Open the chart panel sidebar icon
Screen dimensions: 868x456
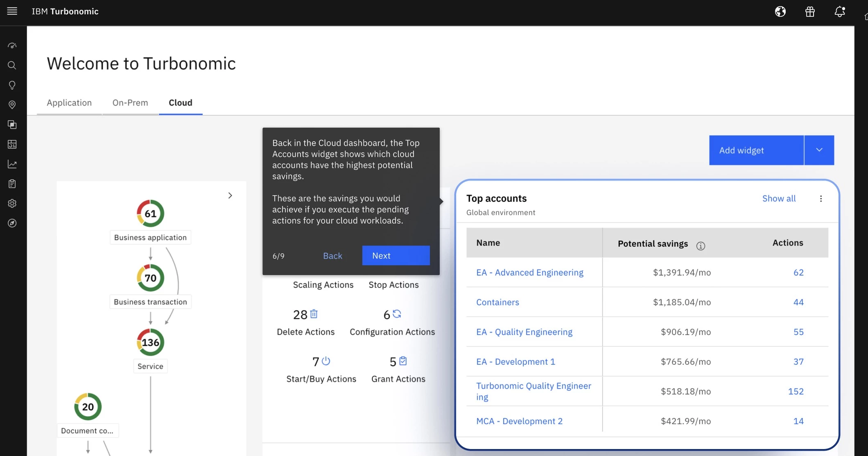pos(12,144)
